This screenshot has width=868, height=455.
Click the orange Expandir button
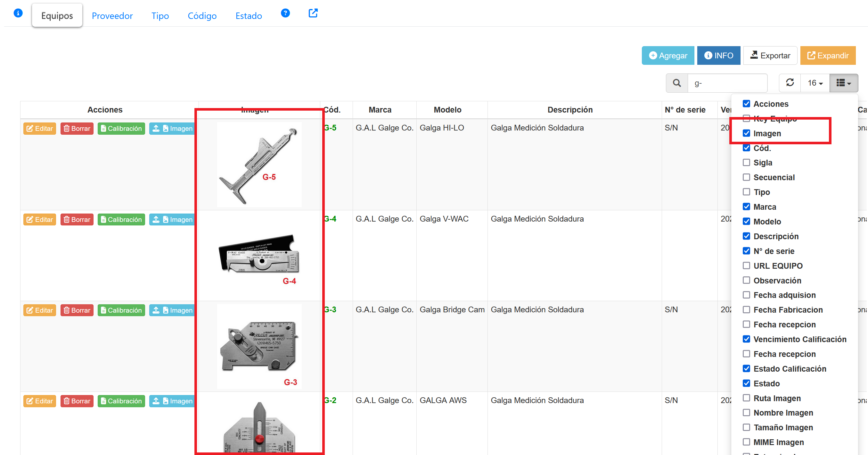(x=828, y=55)
